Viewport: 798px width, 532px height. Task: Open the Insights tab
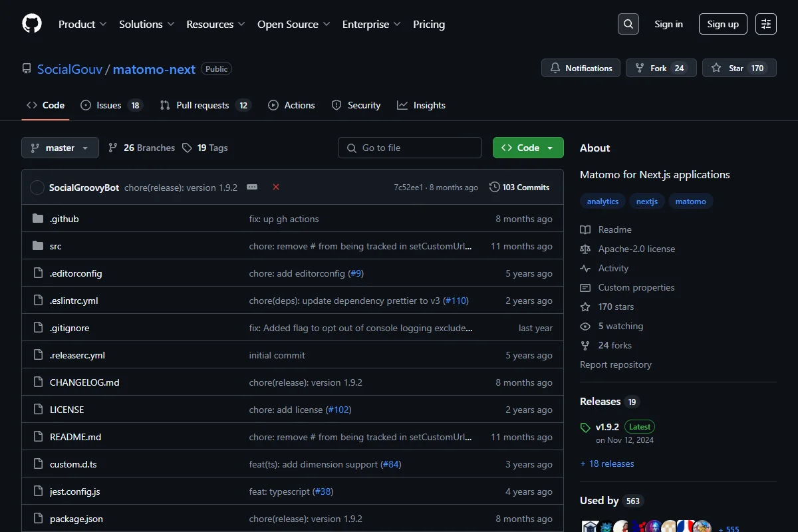click(x=422, y=105)
